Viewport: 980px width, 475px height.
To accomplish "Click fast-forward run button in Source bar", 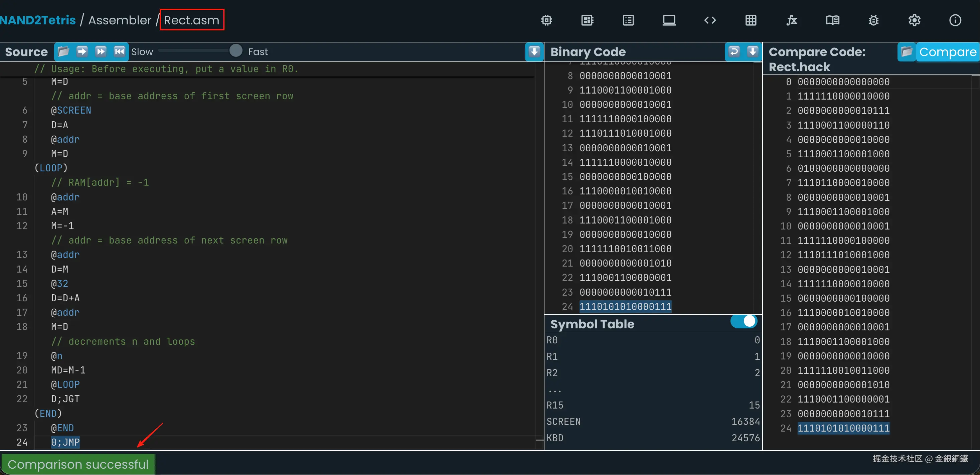I will [x=101, y=51].
